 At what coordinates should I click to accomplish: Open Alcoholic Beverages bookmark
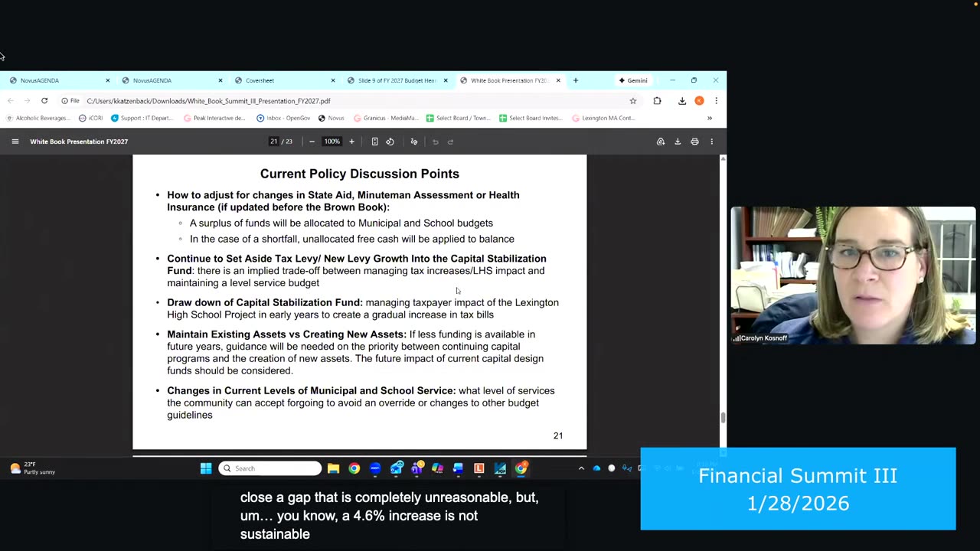tap(37, 118)
